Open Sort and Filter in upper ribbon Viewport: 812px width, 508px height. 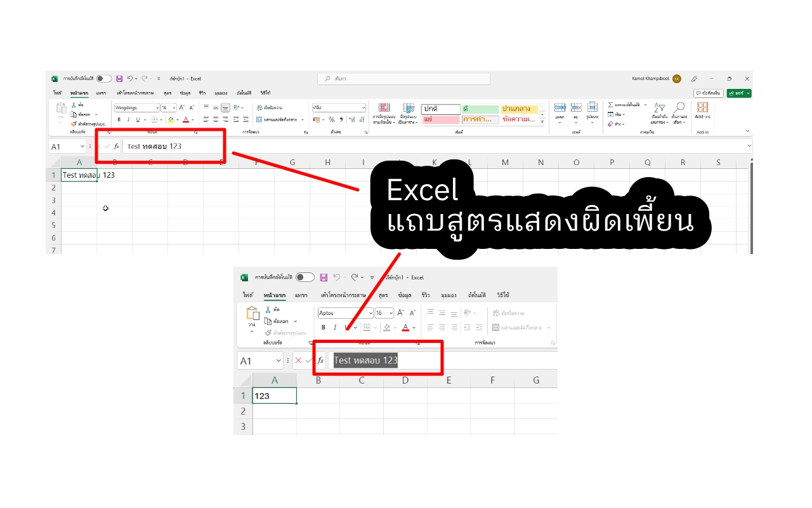660,113
